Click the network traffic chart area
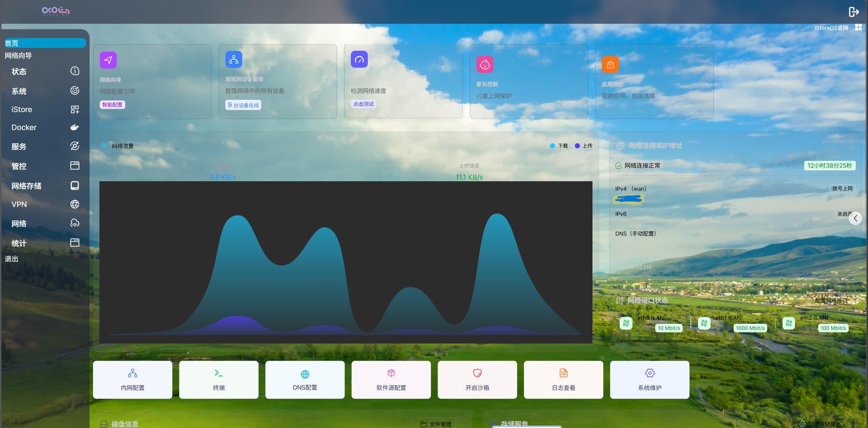The image size is (868, 428). pyautogui.click(x=345, y=262)
